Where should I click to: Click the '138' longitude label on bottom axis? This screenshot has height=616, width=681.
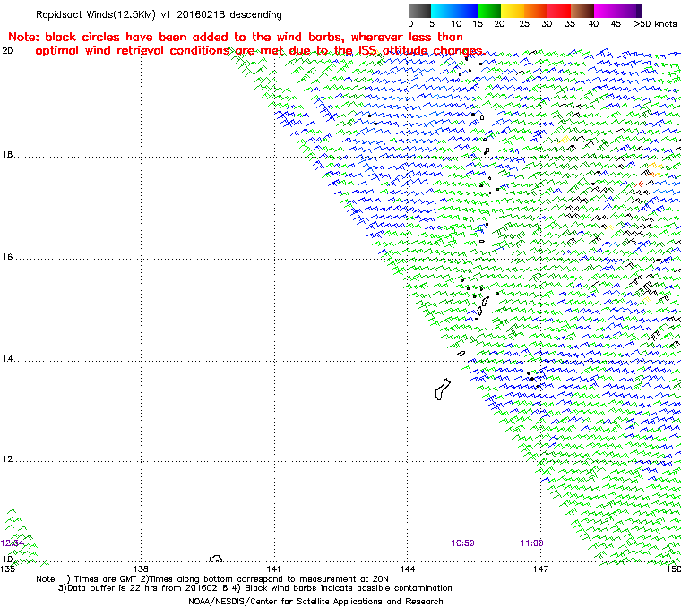click(141, 569)
